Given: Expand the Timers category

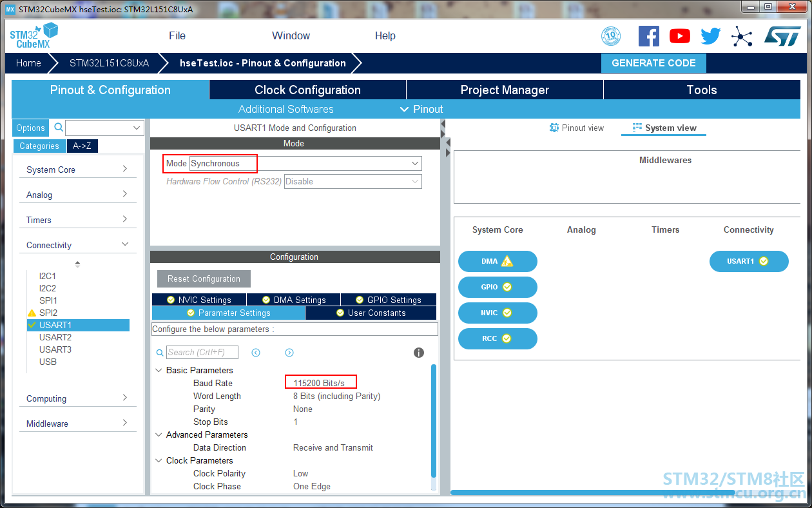Looking at the screenshot, I should click(x=77, y=220).
